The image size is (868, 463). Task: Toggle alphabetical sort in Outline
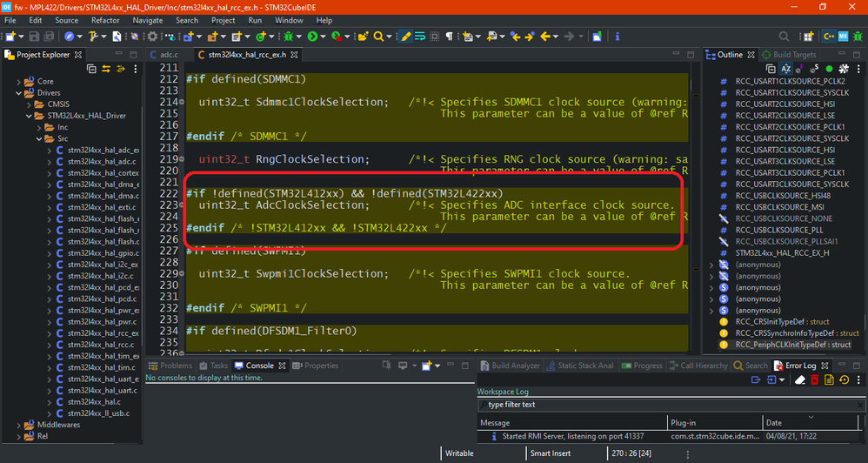pos(785,69)
